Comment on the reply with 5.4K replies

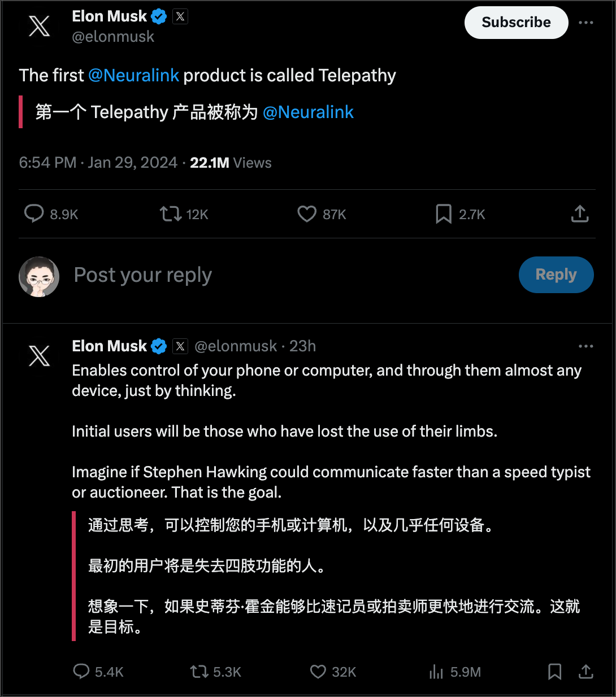(x=81, y=672)
